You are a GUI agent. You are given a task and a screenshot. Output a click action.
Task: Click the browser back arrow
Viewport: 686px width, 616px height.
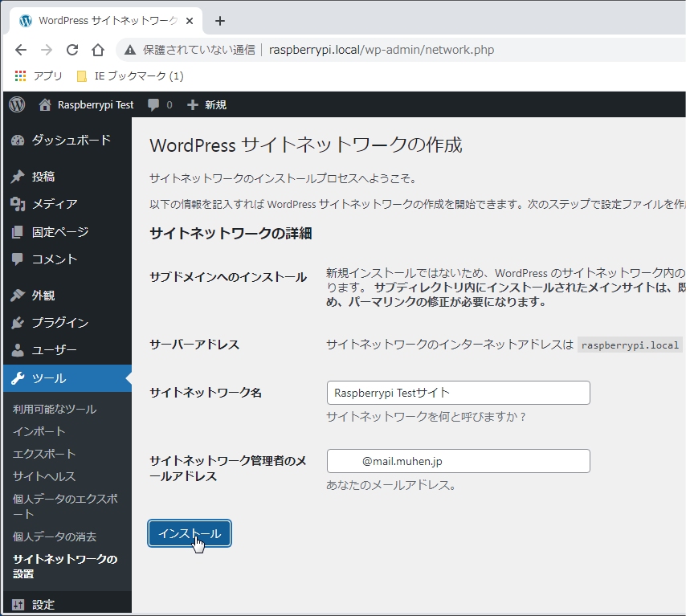[x=21, y=50]
